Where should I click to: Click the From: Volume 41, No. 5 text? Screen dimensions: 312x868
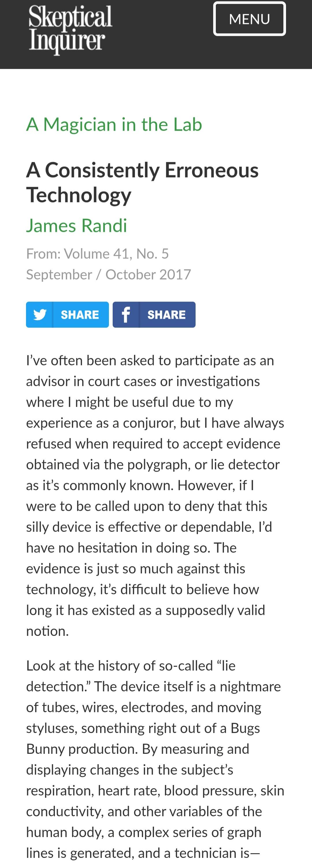click(98, 254)
